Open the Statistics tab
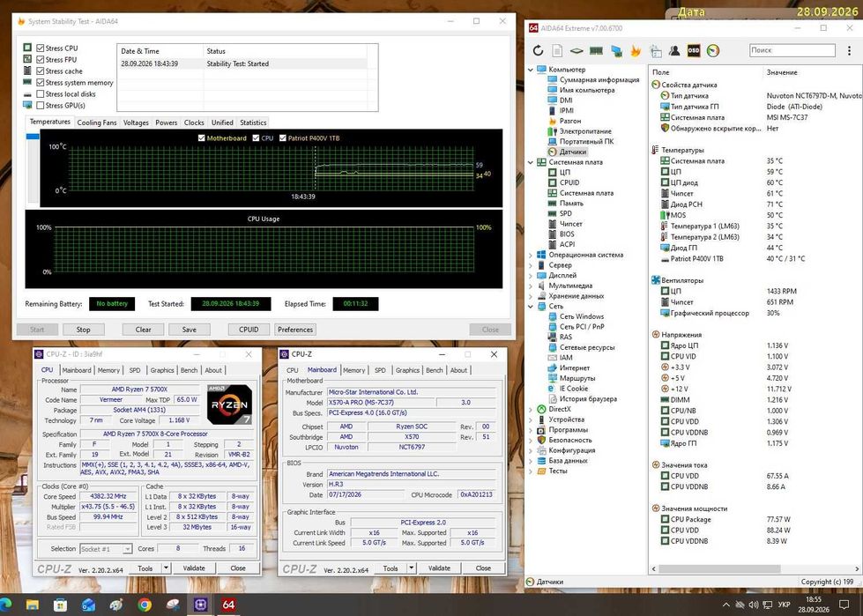This screenshot has height=616, width=863. (253, 122)
